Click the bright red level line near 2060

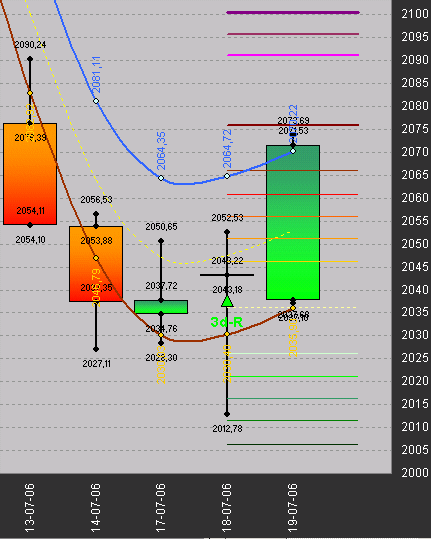(293, 195)
